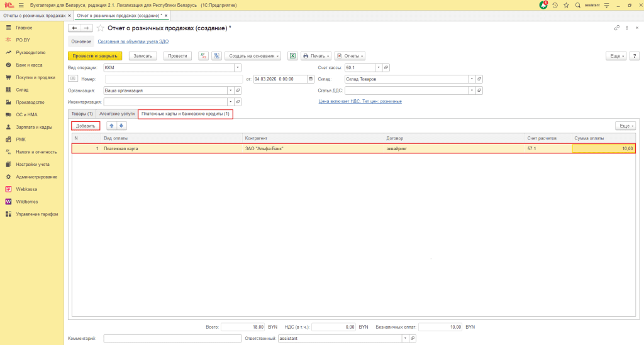Switch to the Агентские услуги tab
644x345 pixels.
(x=116, y=114)
